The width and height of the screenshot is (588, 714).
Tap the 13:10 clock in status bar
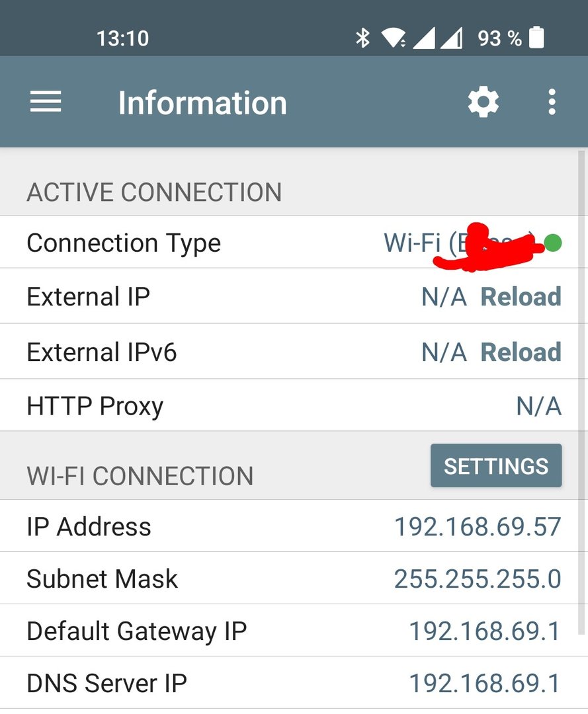click(x=122, y=38)
